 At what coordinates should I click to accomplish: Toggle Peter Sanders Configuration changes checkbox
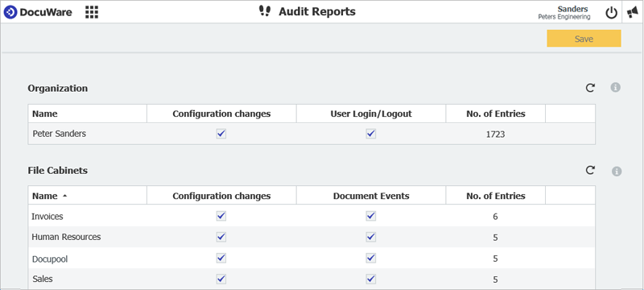tap(221, 134)
